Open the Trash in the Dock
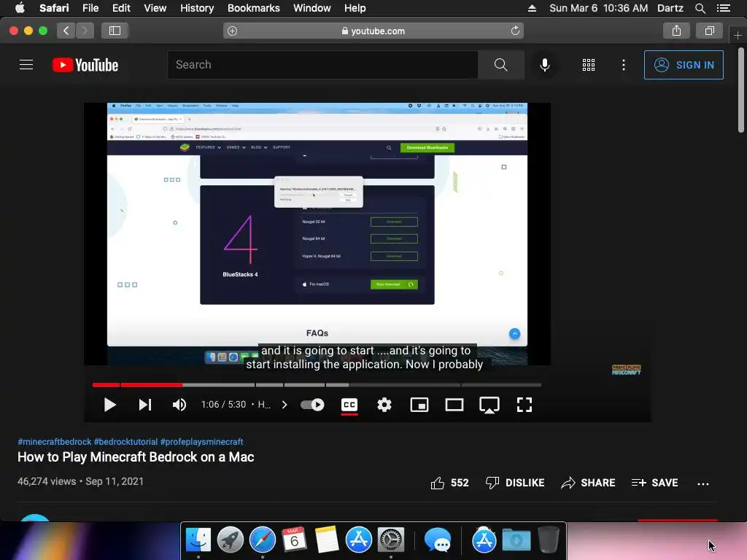The width and height of the screenshot is (747, 560). 549,540
